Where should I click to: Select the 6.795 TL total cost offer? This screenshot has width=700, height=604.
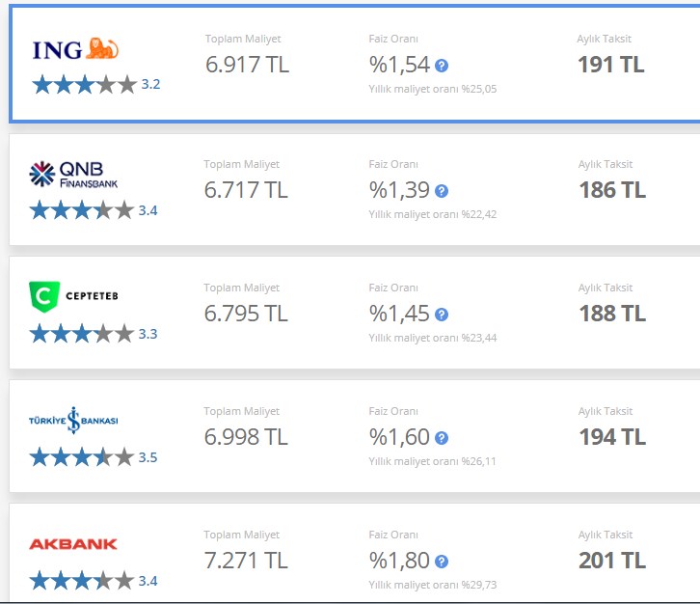[355, 313]
